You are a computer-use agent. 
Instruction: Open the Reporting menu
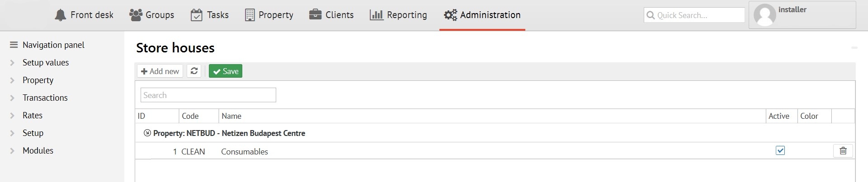(398, 15)
